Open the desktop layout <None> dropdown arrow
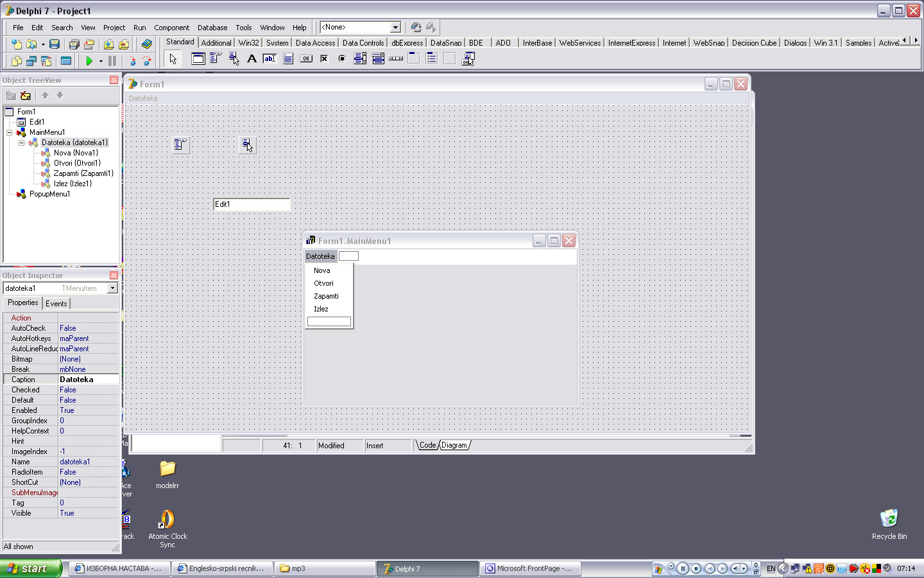Viewport: 924px width, 578px height. point(395,28)
